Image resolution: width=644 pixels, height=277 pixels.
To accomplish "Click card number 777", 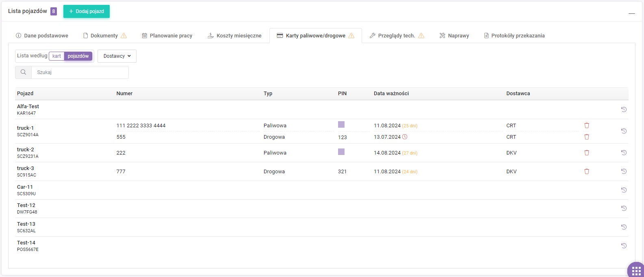I will coord(121,171).
